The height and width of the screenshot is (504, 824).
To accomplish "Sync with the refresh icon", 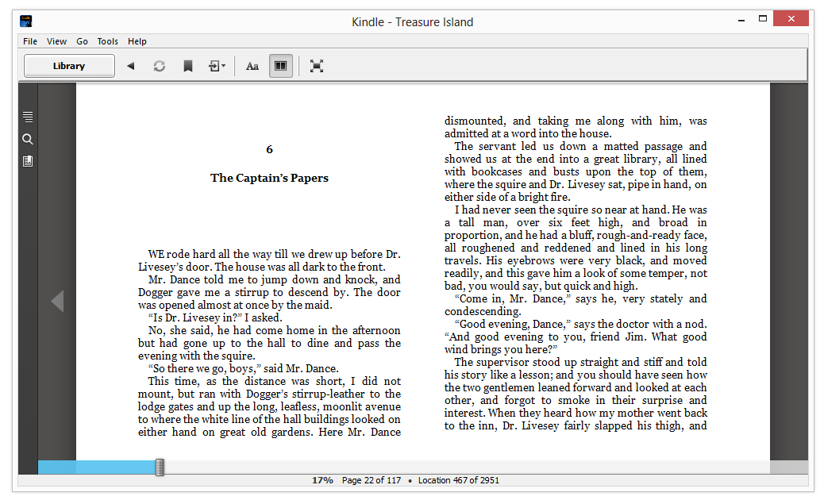I will (160, 66).
